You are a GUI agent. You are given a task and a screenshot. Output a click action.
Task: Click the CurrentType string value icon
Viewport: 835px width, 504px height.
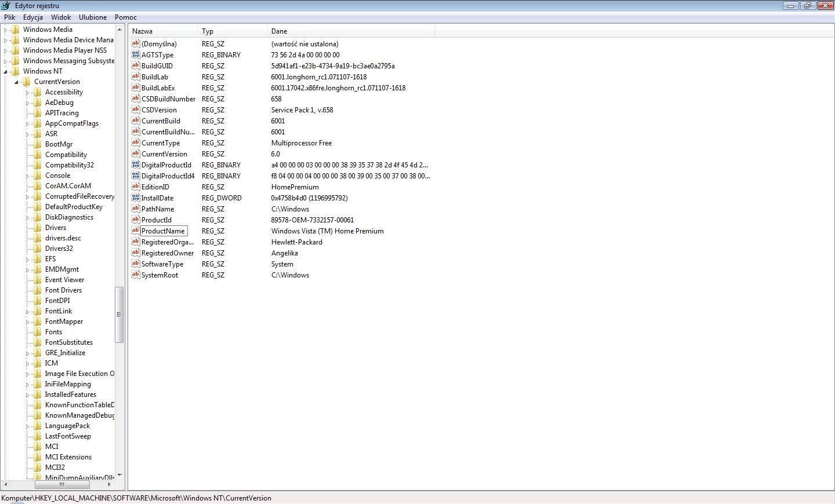[136, 143]
